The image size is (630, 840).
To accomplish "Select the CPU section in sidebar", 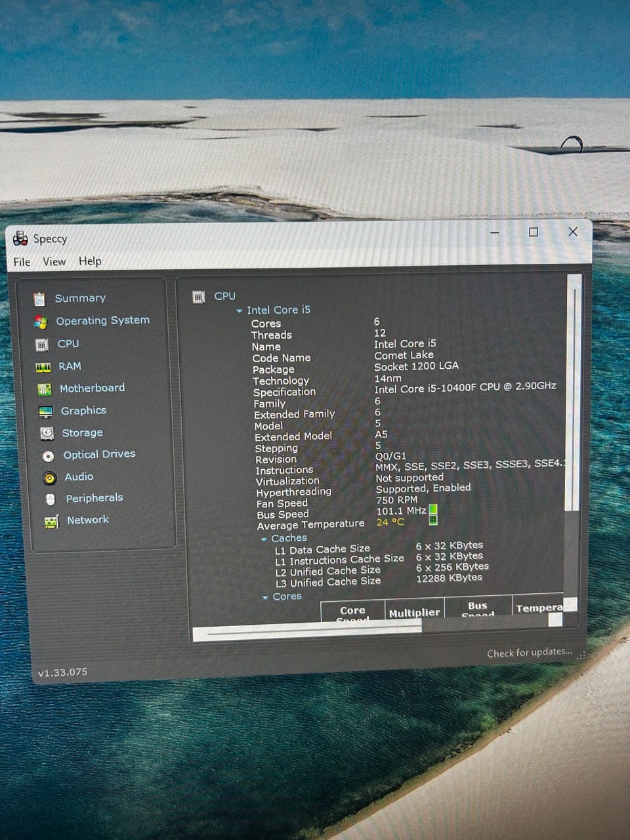I will click(68, 343).
